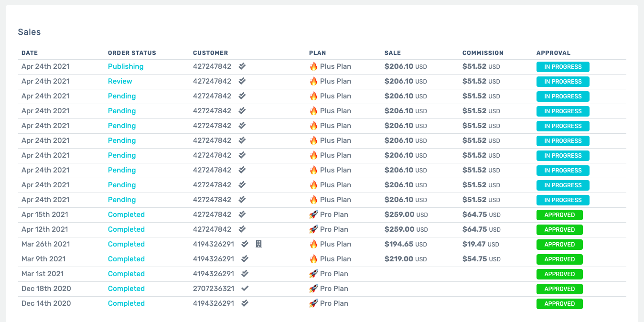The height and width of the screenshot is (322, 644).
Task: Open the Completed status for Mar 26th 2021
Action: click(126, 244)
